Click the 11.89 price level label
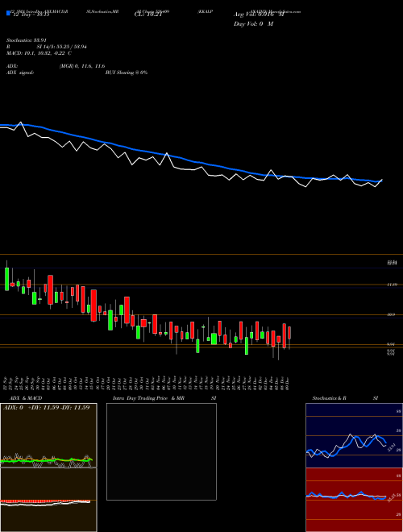Image resolution: width=403 pixels, height=532 pixels. [x=393, y=285]
